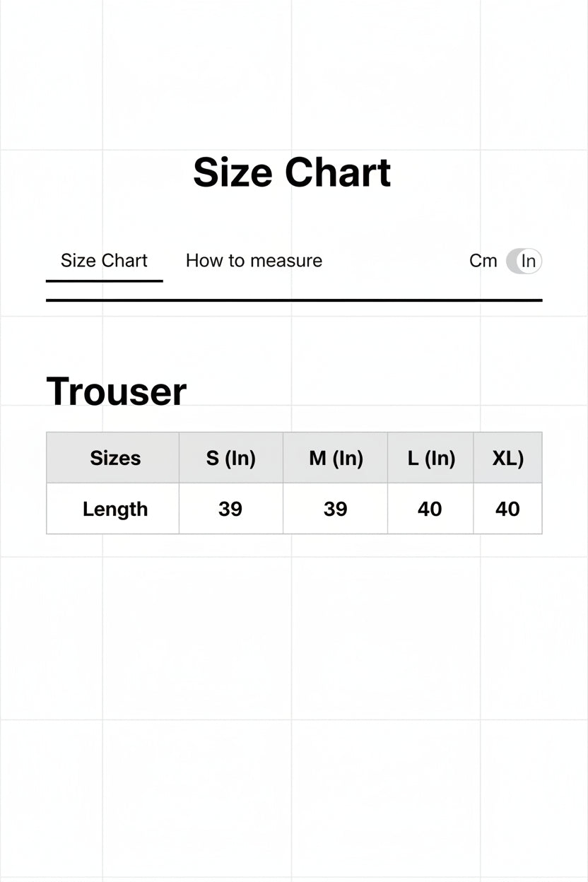The height and width of the screenshot is (882, 588).
Task: Select the M (In) column header
Action: pos(336,458)
